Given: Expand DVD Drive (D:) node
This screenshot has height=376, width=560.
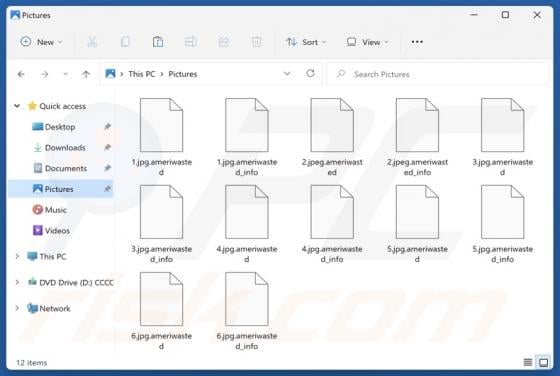Looking at the screenshot, I should pos(17,282).
